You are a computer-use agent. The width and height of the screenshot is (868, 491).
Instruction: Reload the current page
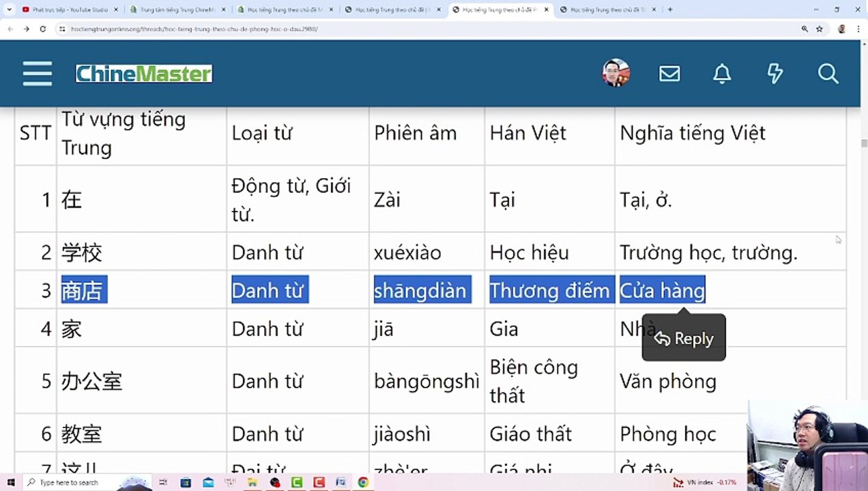click(x=42, y=29)
